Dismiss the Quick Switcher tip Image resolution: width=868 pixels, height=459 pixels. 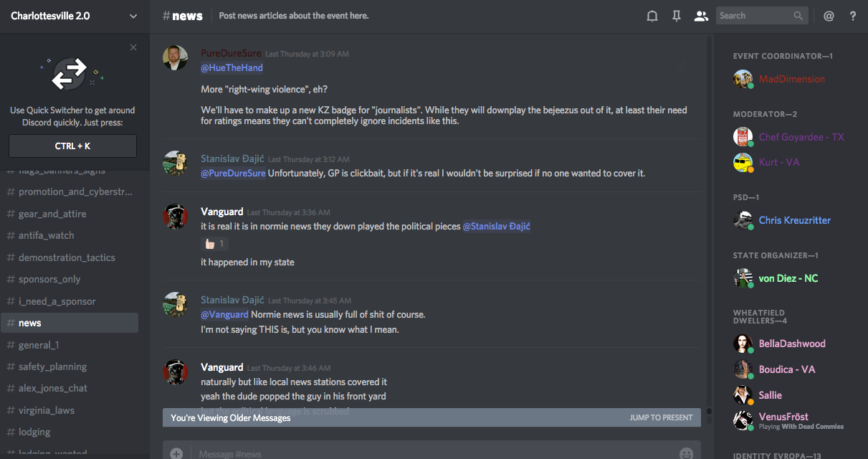point(133,47)
